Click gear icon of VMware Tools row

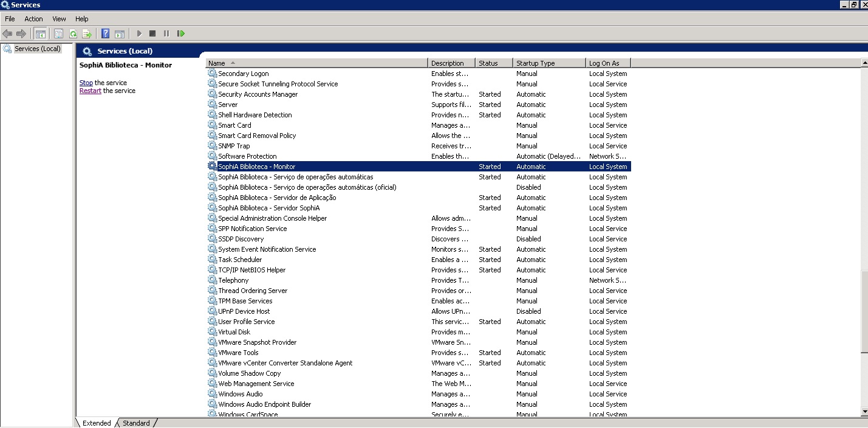coord(212,353)
